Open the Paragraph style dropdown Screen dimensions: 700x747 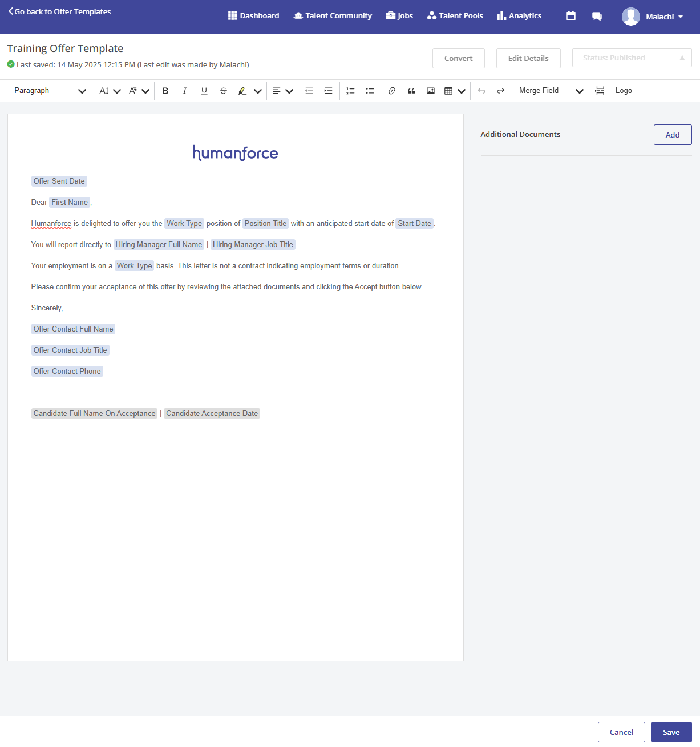click(50, 91)
